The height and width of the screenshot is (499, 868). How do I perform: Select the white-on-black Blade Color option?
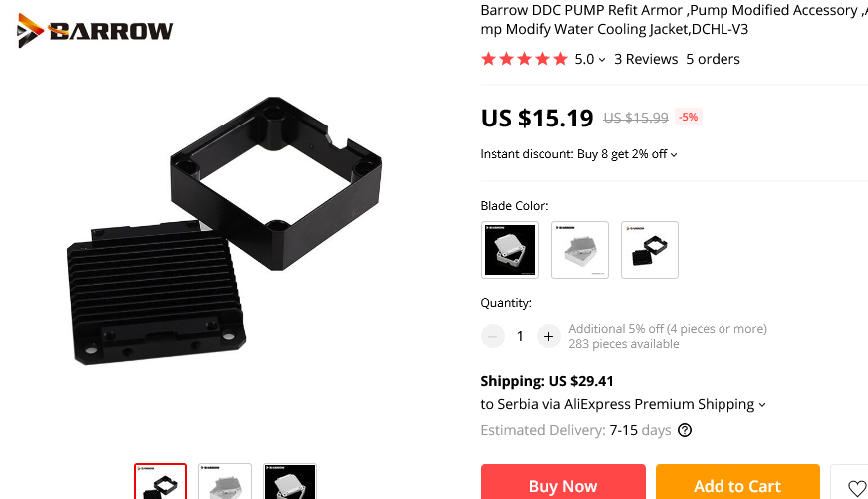510,250
